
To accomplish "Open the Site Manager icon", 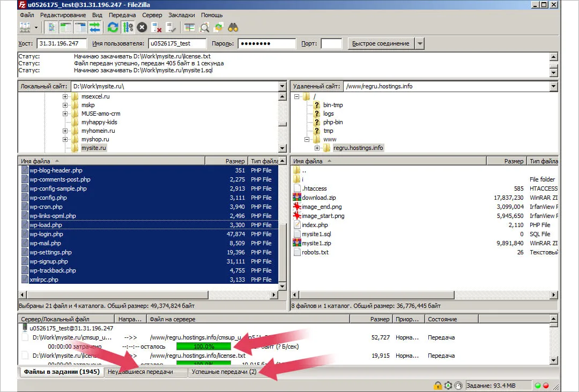I will [x=25, y=27].
